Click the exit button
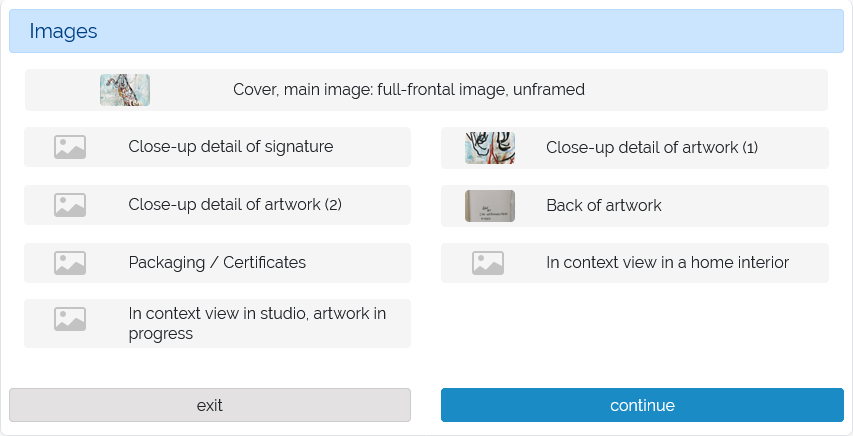The width and height of the screenshot is (853, 436). point(210,405)
